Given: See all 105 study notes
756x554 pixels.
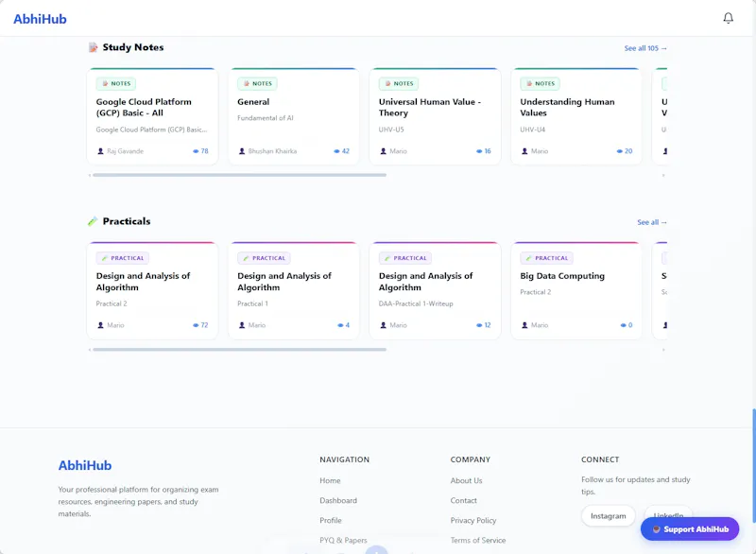Looking at the screenshot, I should point(645,48).
